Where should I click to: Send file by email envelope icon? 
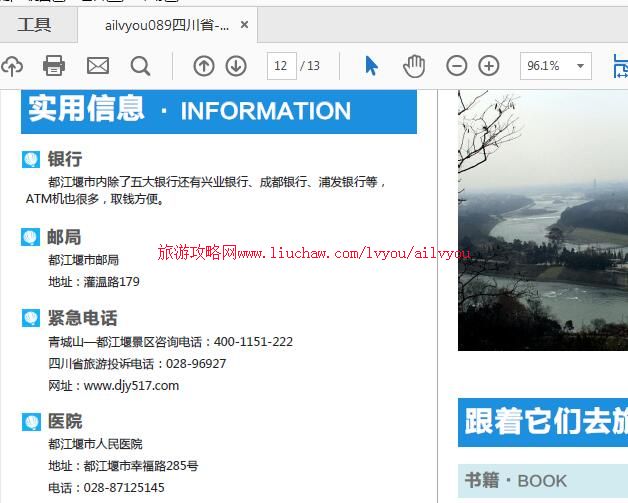(98, 66)
